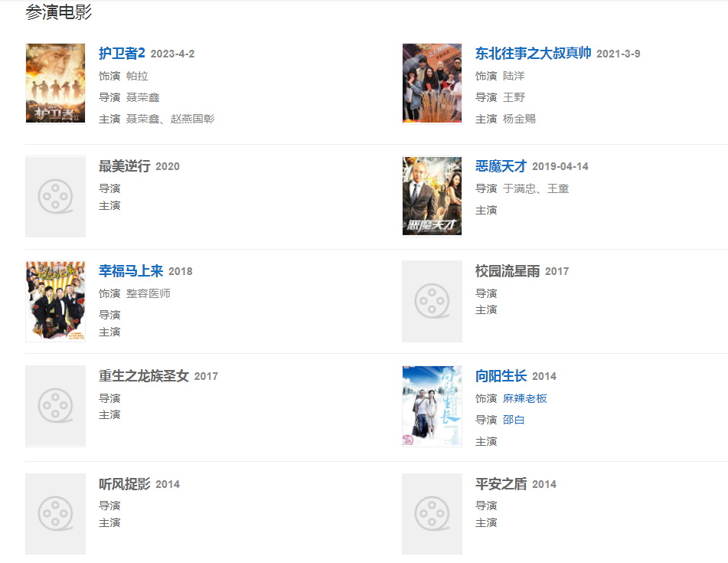Viewport: 728px width, 563px height.
Task: Click the 听风捉影 film reel placeholder icon
Action: pyautogui.click(x=55, y=513)
